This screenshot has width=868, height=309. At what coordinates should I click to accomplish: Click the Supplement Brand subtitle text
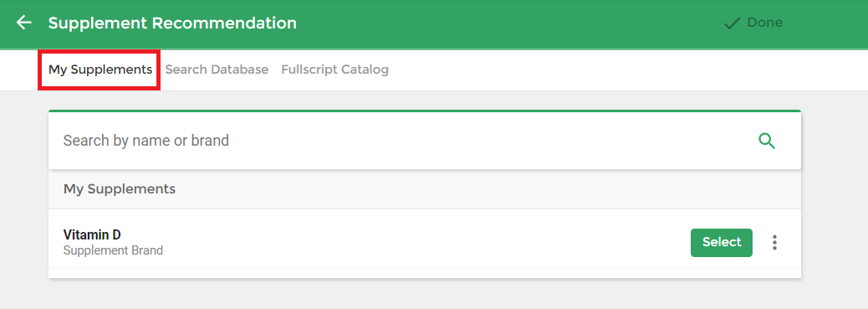click(113, 250)
